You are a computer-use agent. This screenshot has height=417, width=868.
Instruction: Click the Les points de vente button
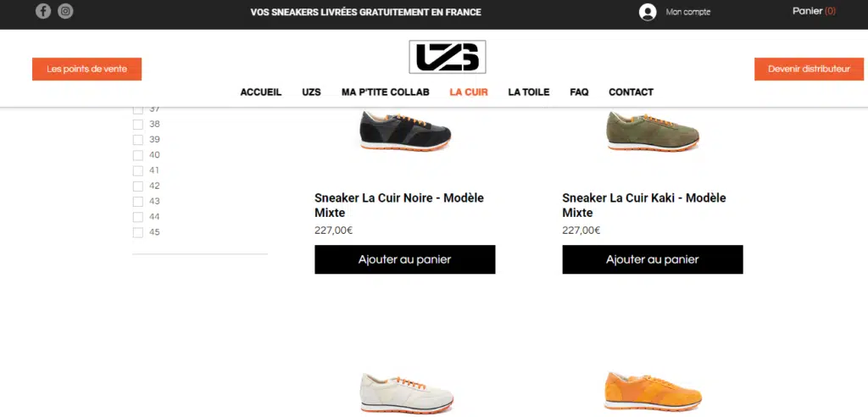(87, 69)
